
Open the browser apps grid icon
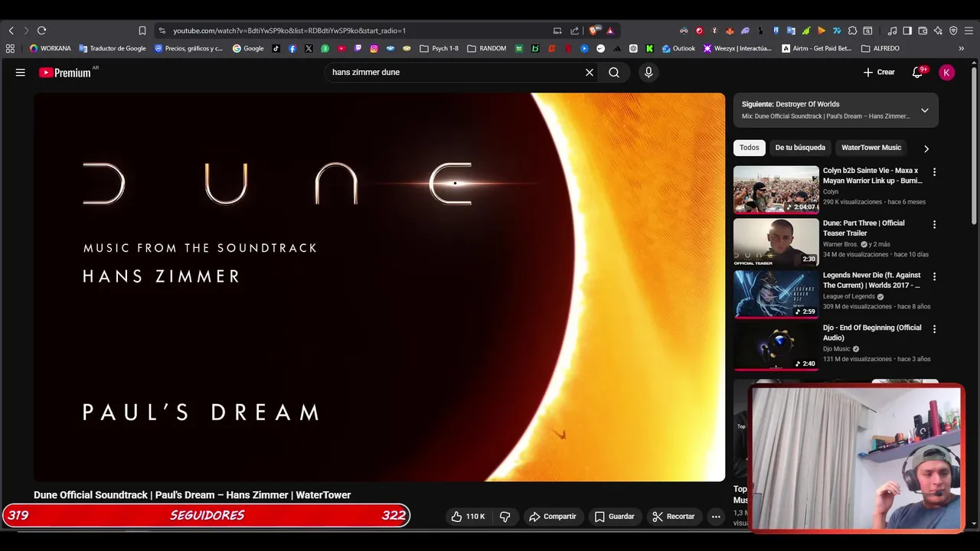(10, 48)
